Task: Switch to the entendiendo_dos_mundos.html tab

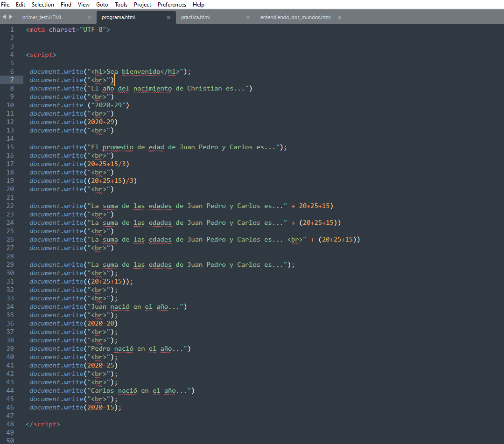Action: [x=296, y=18]
